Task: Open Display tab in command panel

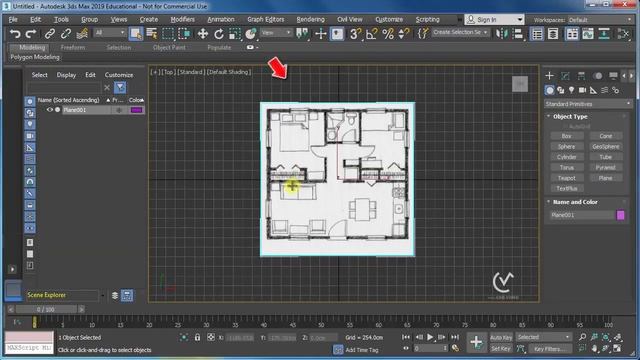Action: coord(613,76)
